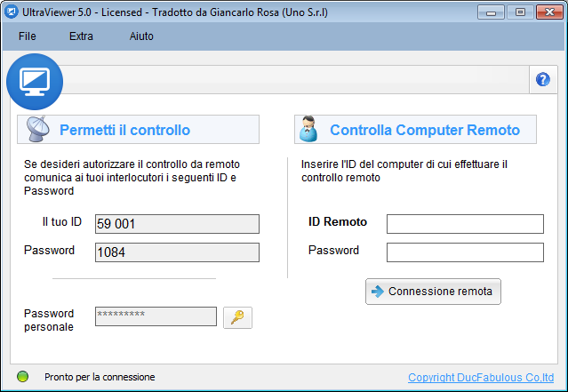Click the Connessione remota button

(x=433, y=292)
